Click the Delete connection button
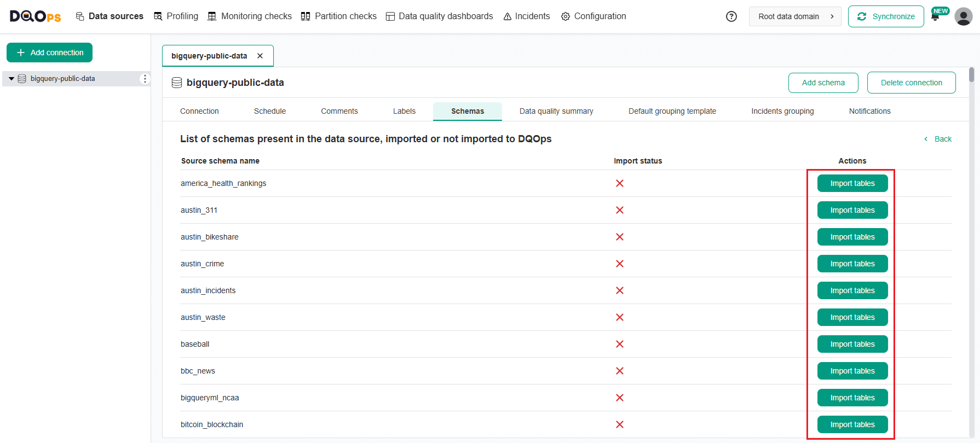The image size is (980, 443). click(912, 83)
